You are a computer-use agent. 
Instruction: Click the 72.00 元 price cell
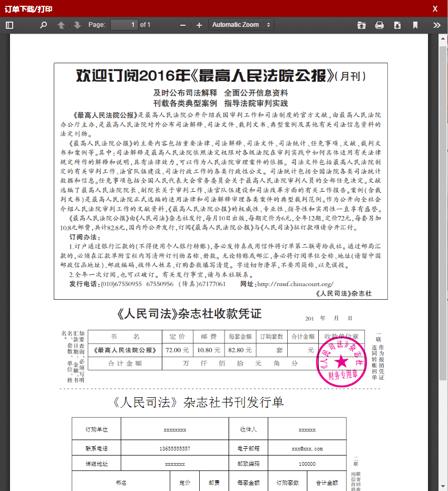(x=177, y=350)
